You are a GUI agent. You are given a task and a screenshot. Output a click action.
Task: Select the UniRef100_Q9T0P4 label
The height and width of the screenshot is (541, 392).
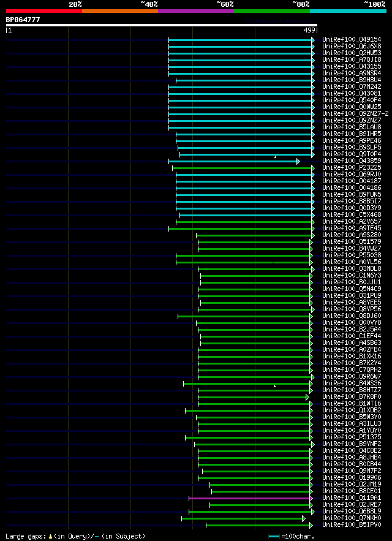352,154
